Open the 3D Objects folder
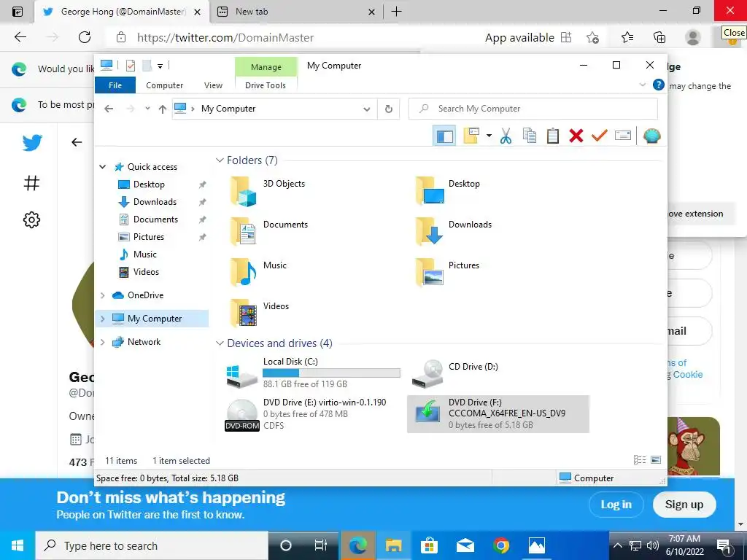 click(267, 191)
